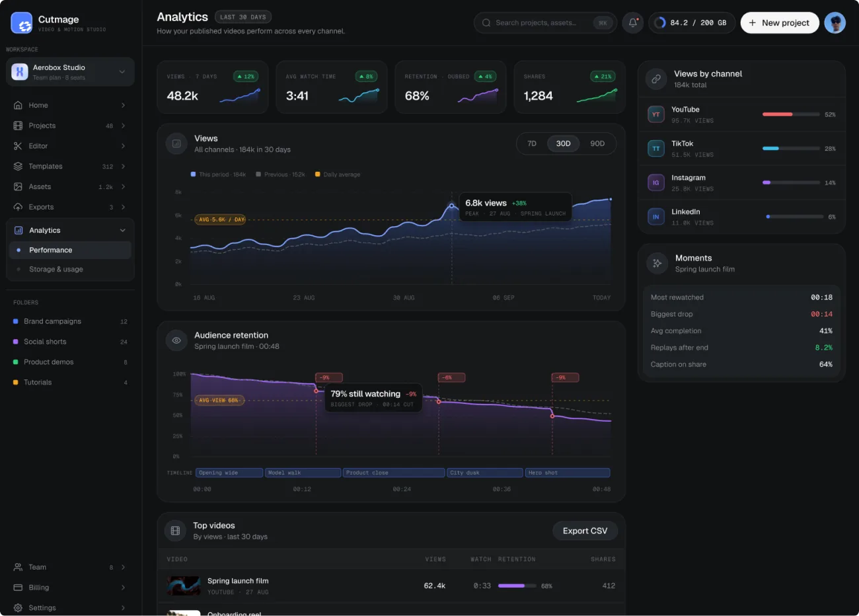Click the New project button

click(x=780, y=23)
